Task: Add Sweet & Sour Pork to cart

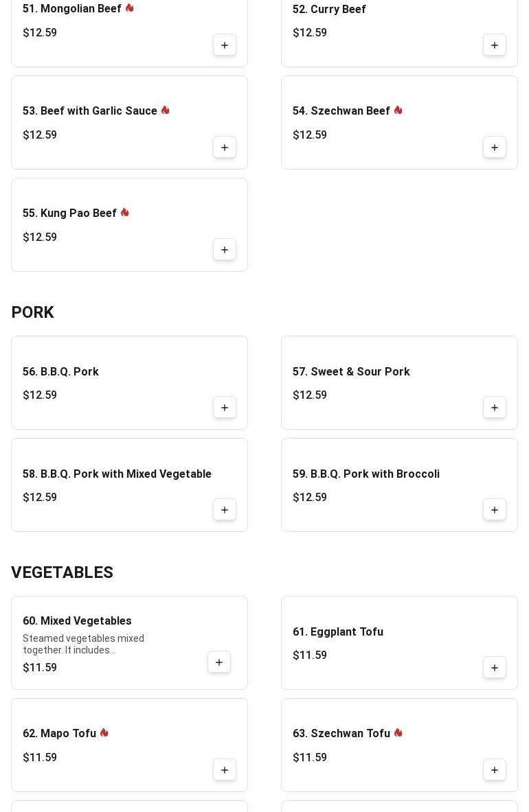Action: [x=495, y=408]
